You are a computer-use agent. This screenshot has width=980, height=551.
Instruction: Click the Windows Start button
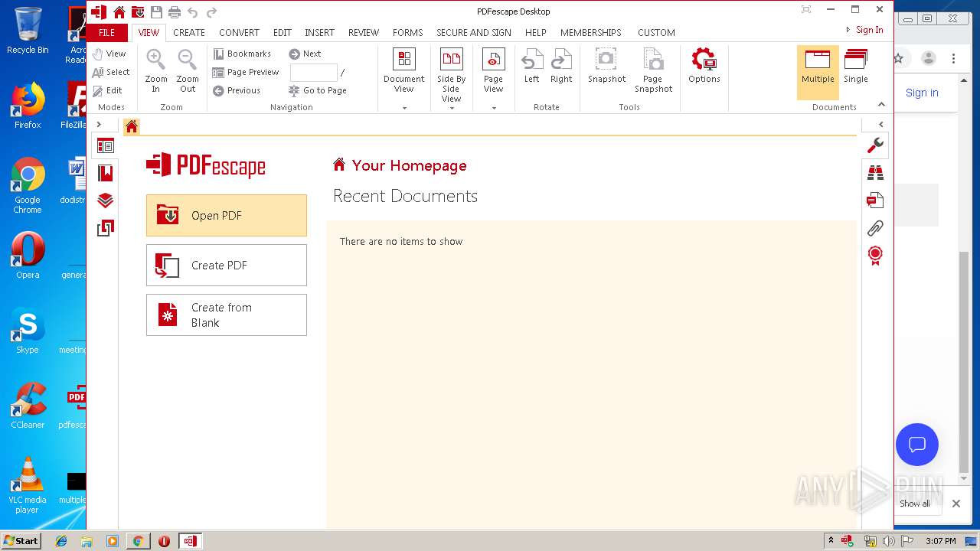pyautogui.click(x=21, y=540)
